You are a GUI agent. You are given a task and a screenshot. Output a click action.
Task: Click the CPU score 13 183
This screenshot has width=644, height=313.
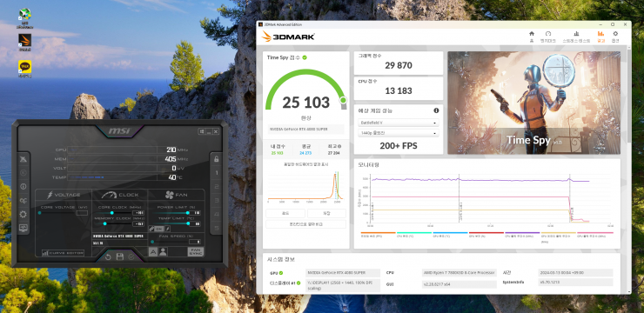(x=399, y=90)
